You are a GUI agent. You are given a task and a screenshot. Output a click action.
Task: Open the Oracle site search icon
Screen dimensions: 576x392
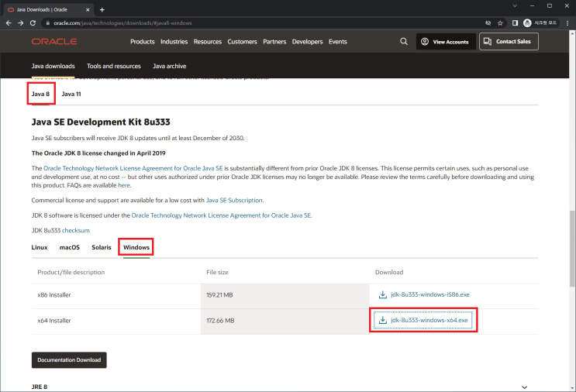pos(404,42)
